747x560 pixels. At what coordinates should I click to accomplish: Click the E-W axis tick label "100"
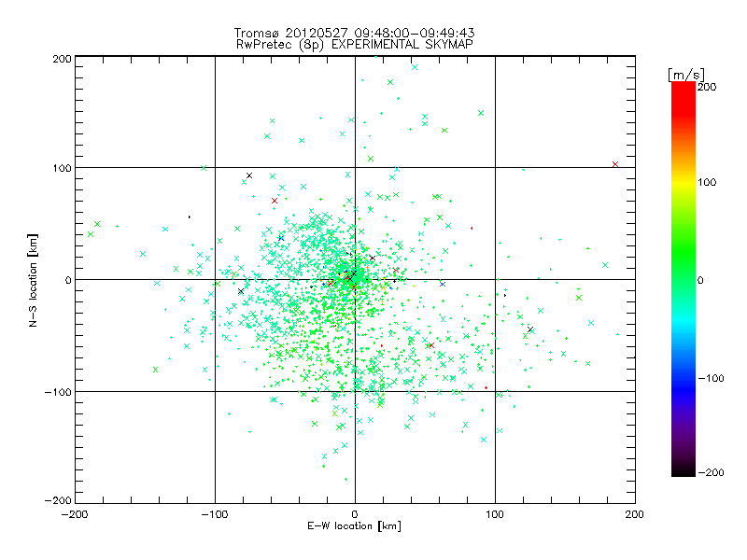495,514
